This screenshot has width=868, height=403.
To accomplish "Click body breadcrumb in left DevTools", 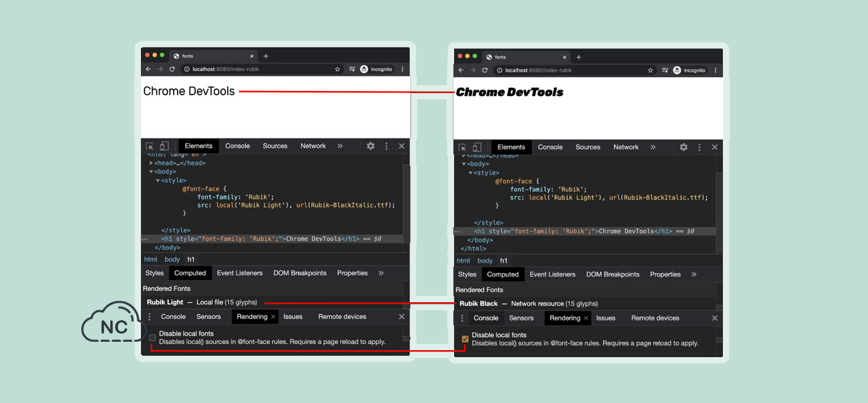I will pyautogui.click(x=172, y=259).
